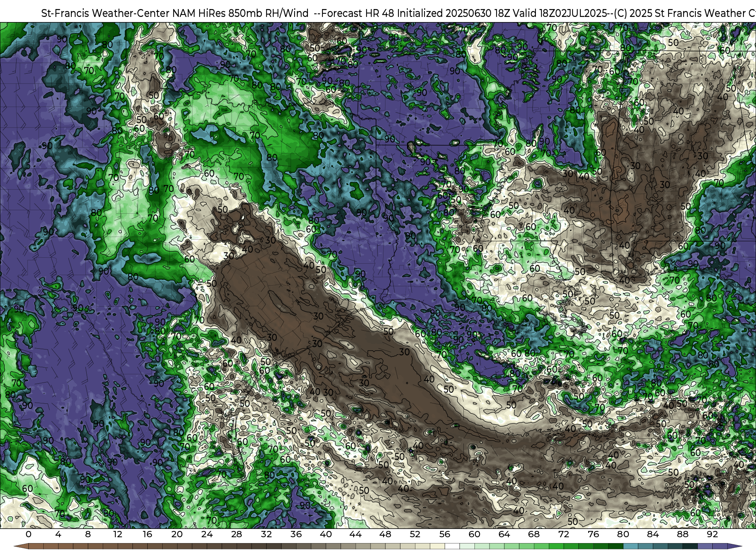The image size is (756, 551).
Task: Click the teal-blue colorbar segment just right of 80
Action: coord(630,546)
